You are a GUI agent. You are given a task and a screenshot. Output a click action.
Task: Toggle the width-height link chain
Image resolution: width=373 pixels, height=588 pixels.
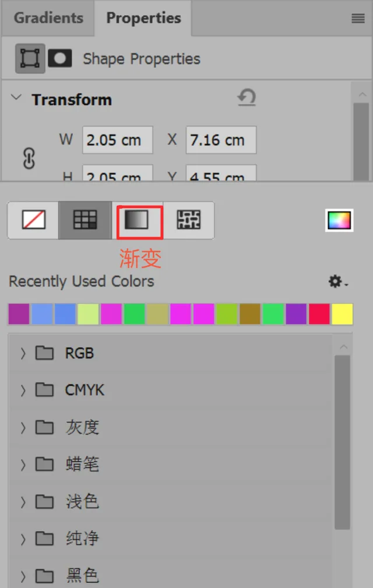point(29,159)
